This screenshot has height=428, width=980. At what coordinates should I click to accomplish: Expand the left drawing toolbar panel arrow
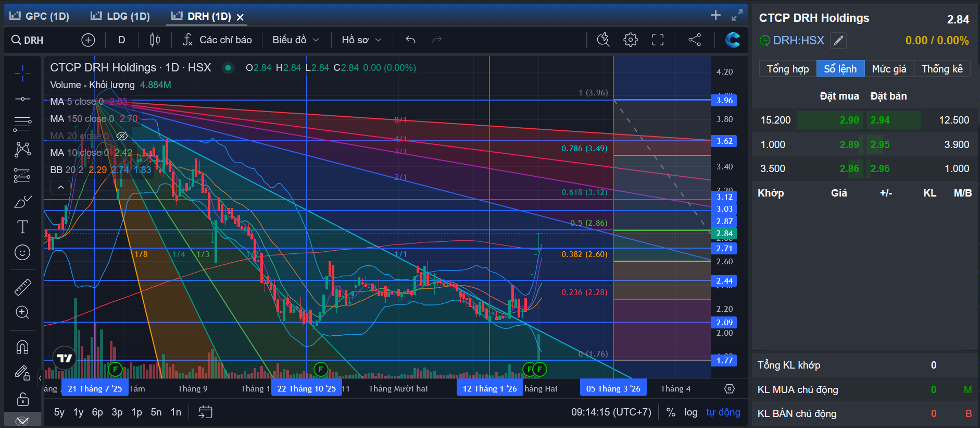click(40, 378)
